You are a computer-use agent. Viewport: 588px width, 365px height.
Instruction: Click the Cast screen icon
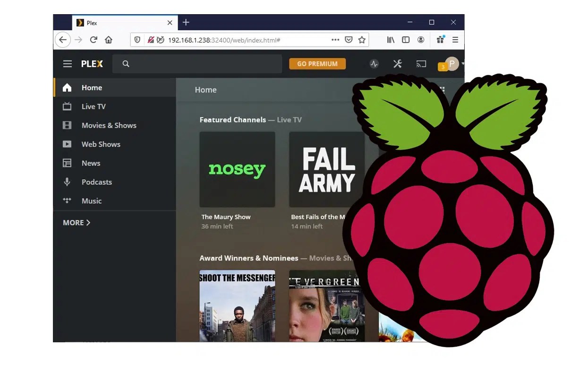tap(421, 64)
